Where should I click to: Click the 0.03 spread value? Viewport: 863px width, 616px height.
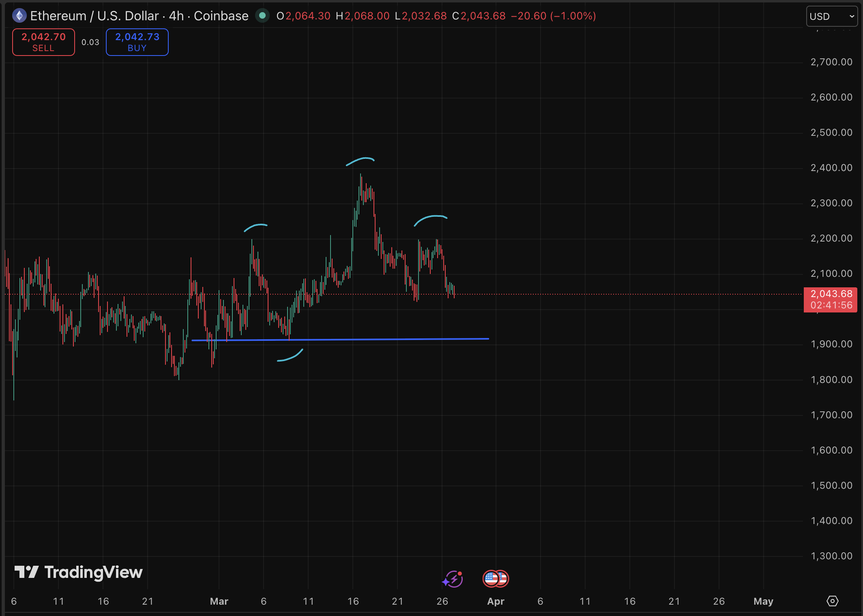pyautogui.click(x=90, y=42)
